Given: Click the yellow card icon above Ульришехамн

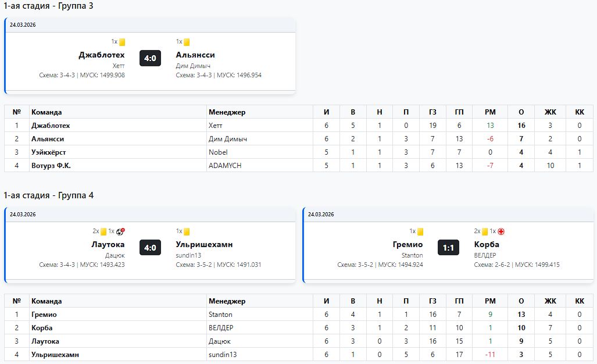Looking at the screenshot, I should [x=187, y=231].
